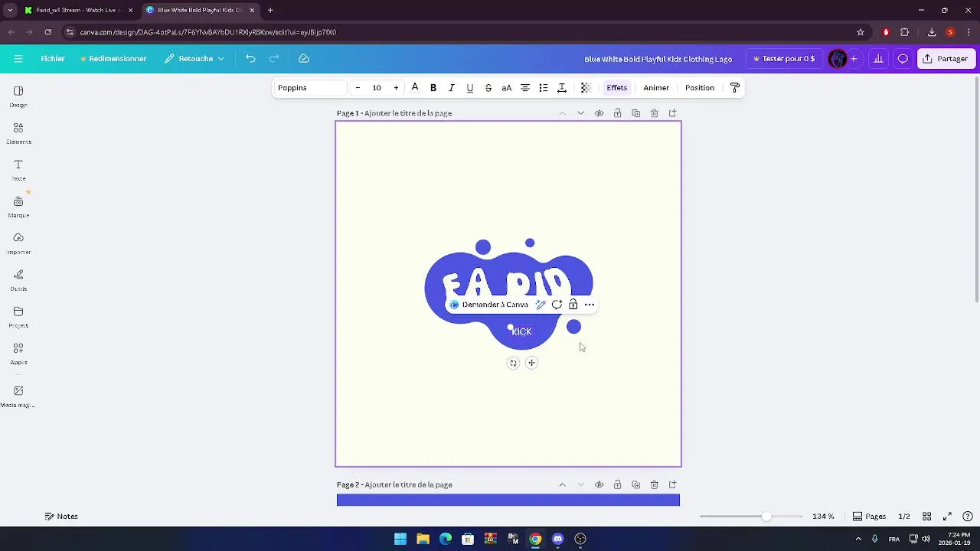
Task: Open the Projets panel
Action: click(18, 317)
